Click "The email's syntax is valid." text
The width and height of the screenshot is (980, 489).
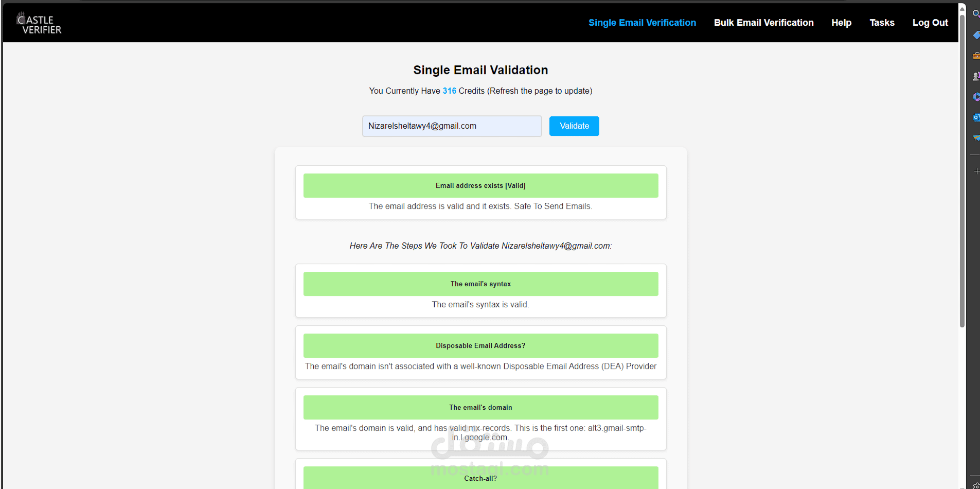point(480,305)
